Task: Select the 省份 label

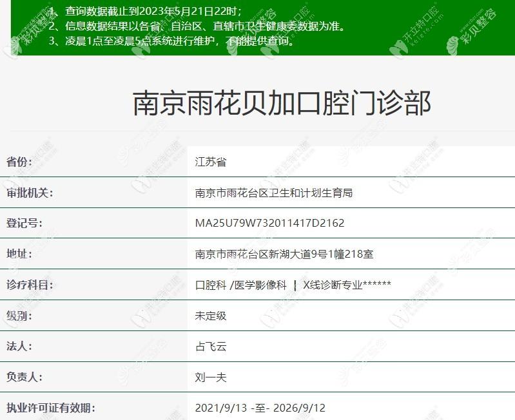Action: [19, 162]
